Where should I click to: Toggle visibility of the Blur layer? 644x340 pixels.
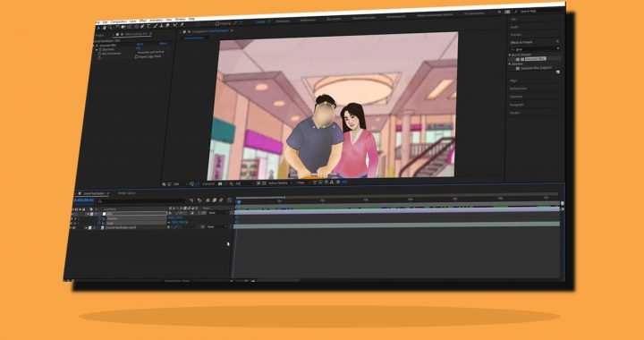(x=72, y=214)
